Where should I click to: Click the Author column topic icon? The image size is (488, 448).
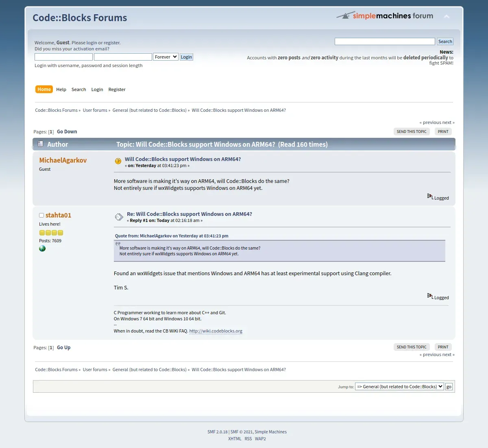pyautogui.click(x=40, y=144)
